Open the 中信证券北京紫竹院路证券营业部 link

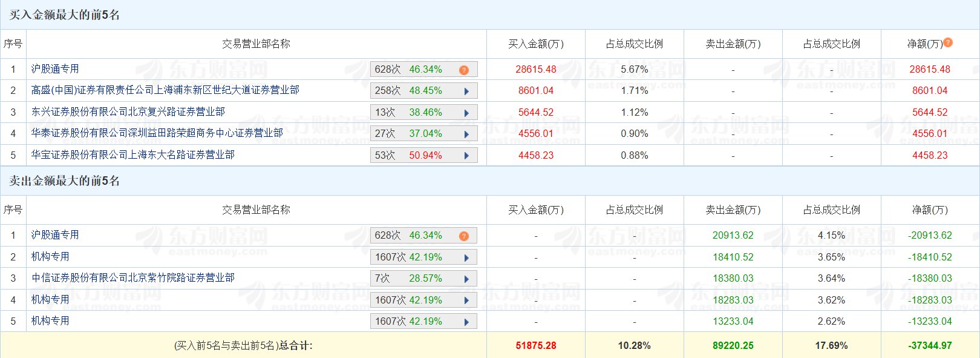133,278
